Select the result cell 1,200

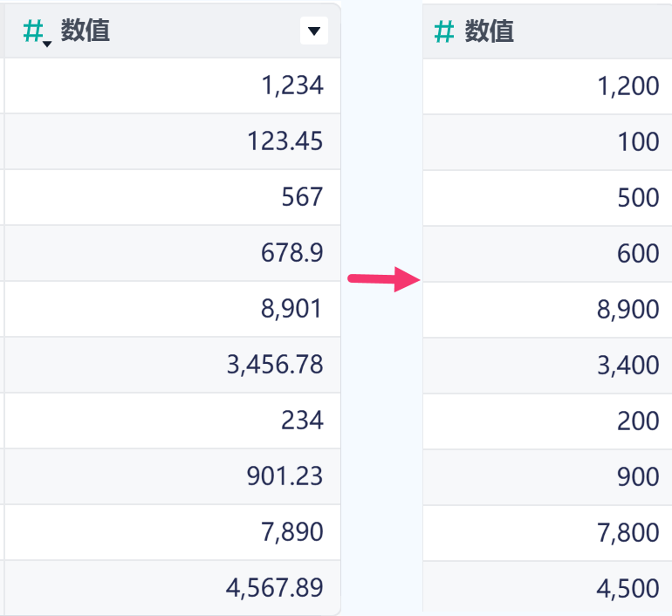click(x=547, y=86)
